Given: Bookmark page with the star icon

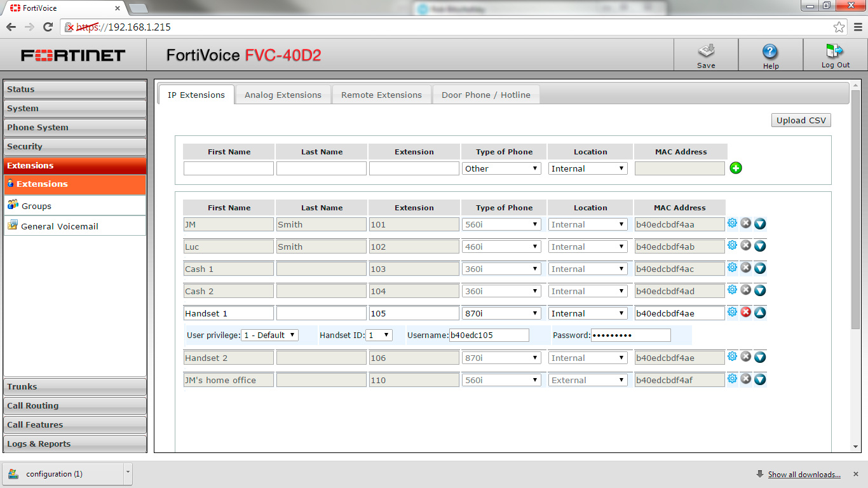Looking at the screenshot, I should coord(839,27).
